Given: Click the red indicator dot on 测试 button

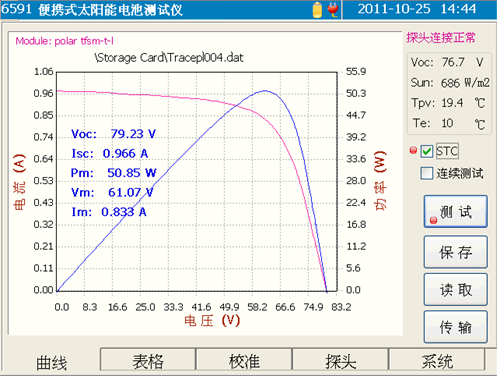Looking at the screenshot, I should pos(433,220).
